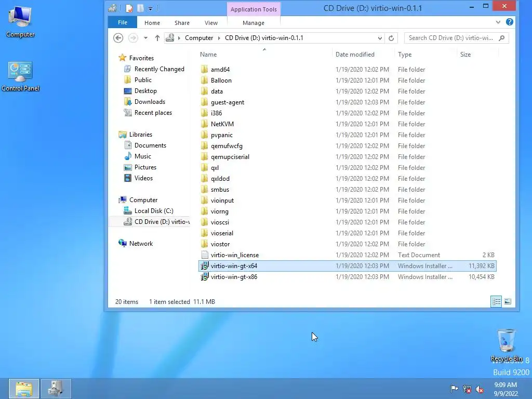Open Desktop in navigation pane
The width and height of the screenshot is (532, 399).
(x=145, y=90)
